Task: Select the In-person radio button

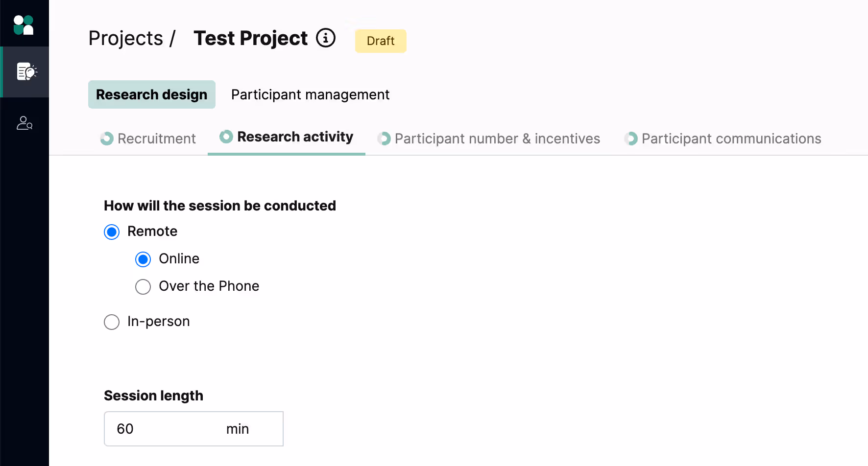Action: coord(112,322)
